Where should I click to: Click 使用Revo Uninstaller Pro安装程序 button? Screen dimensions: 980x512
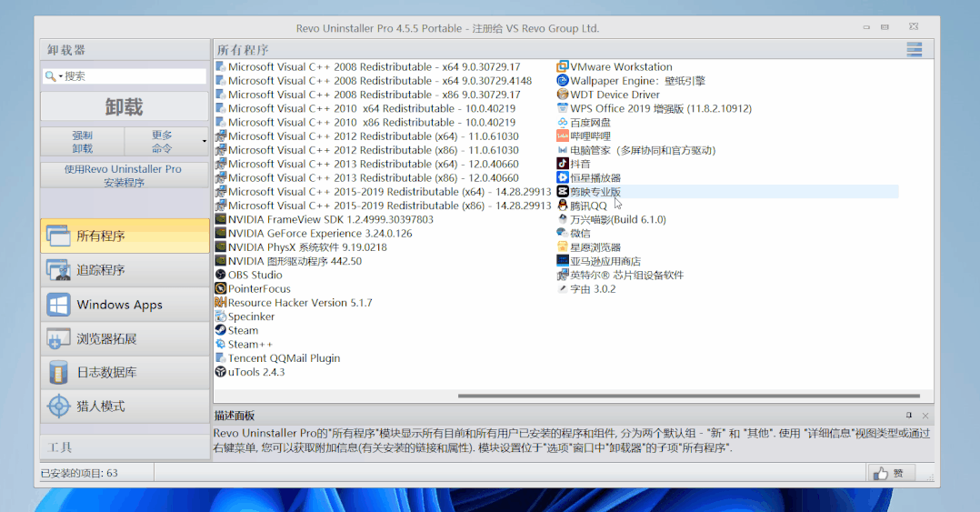pyautogui.click(x=125, y=175)
